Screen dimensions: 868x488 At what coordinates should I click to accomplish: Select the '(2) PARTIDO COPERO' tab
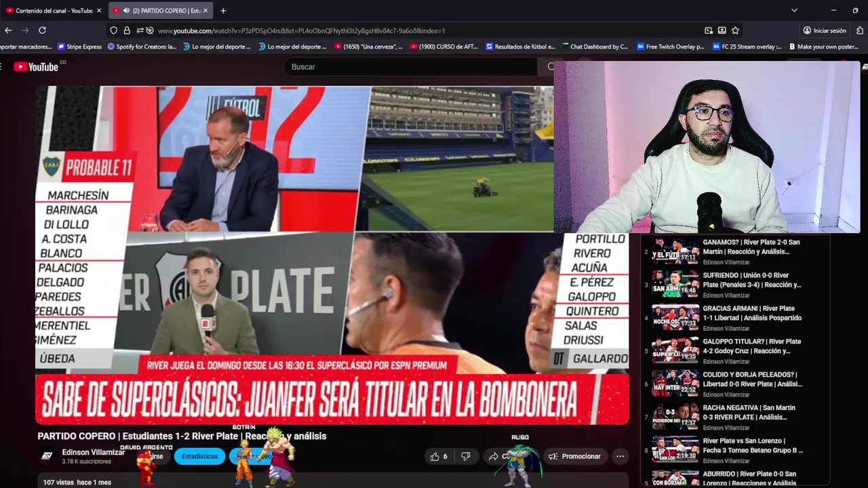[161, 11]
